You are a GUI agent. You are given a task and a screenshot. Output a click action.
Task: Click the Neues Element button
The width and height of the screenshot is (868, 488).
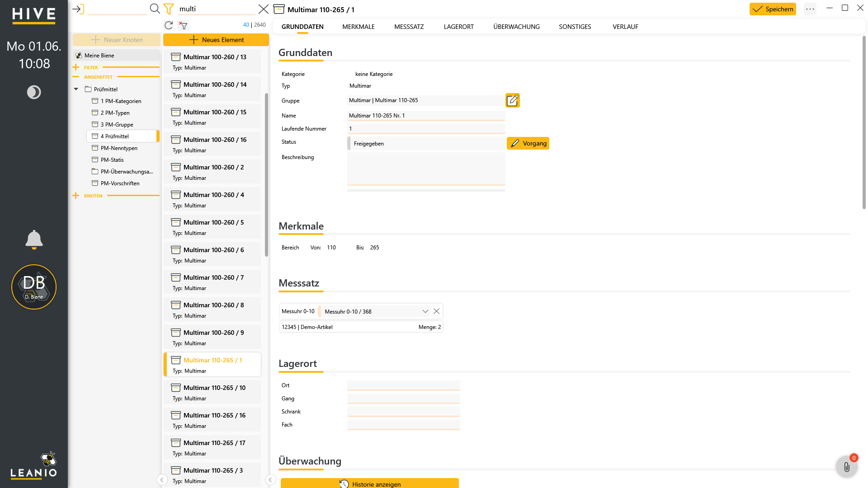coord(216,40)
